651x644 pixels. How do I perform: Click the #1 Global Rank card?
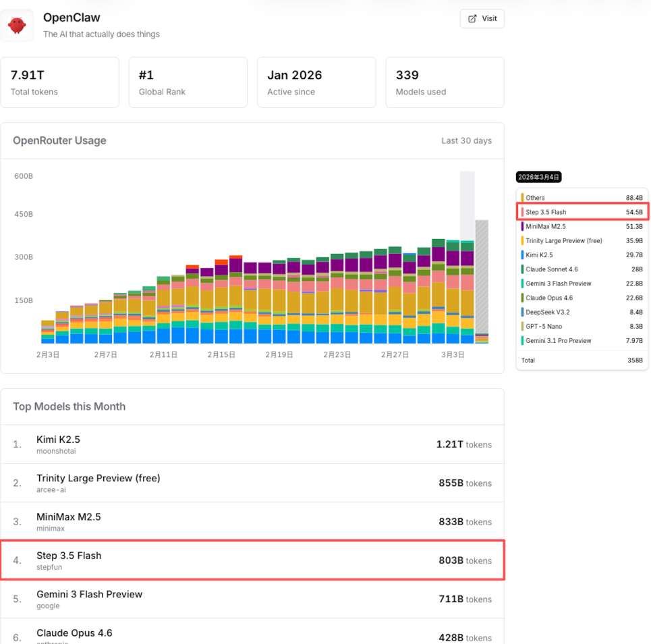coord(188,82)
